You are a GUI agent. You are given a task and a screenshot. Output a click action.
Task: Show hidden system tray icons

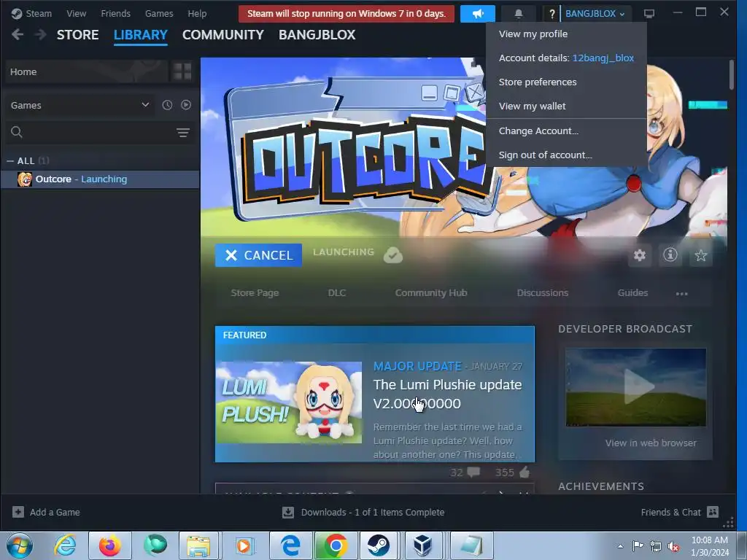620,546
